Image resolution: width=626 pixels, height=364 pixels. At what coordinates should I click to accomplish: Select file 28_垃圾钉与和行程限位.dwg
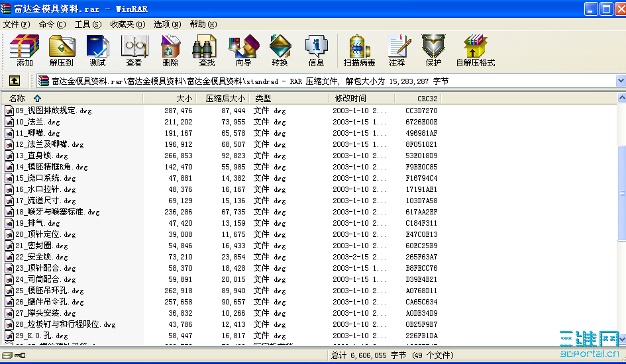66,324
